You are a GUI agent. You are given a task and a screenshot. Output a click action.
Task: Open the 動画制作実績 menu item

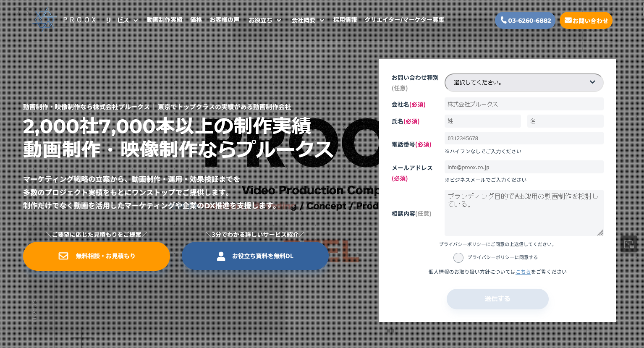pos(165,20)
